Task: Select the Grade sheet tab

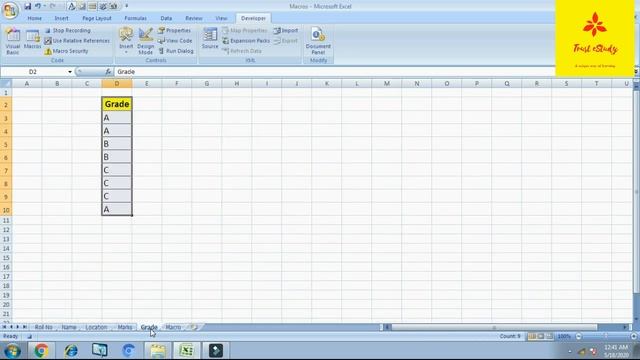Action: coord(149,327)
